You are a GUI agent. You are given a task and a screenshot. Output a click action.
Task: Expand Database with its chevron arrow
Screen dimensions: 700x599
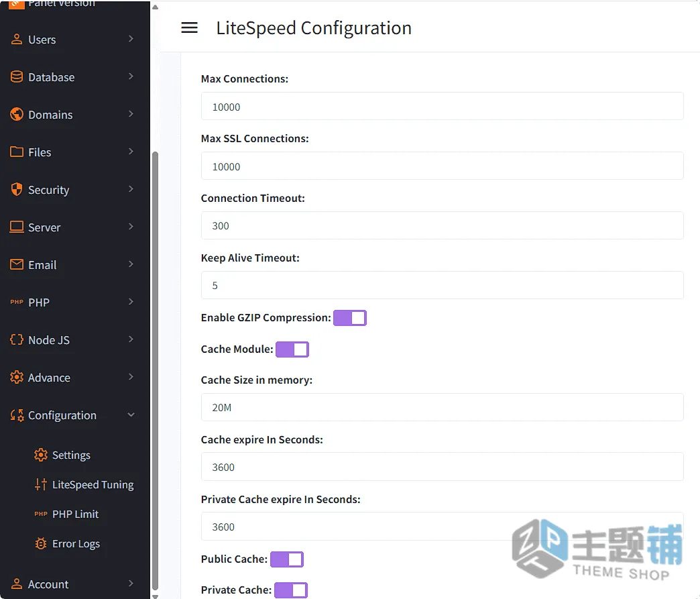[x=131, y=76]
